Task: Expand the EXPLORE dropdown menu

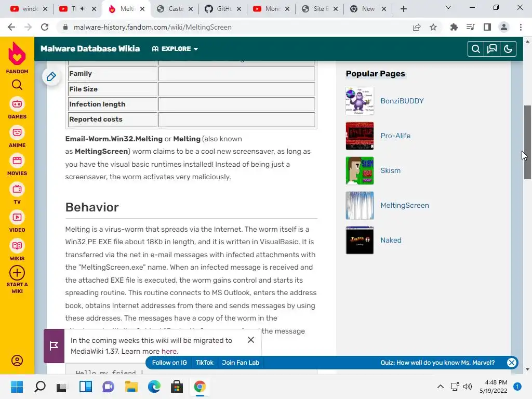Action: (x=175, y=49)
